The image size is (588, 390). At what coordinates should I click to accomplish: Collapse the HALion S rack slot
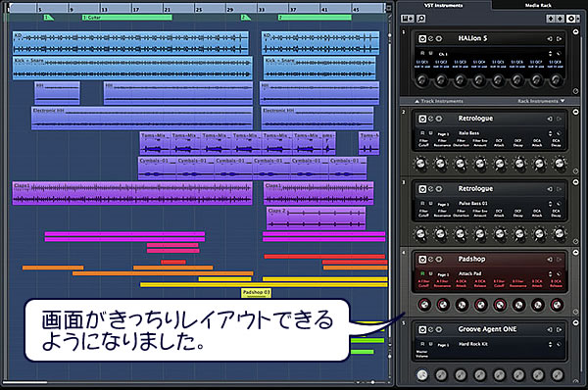pos(575,32)
